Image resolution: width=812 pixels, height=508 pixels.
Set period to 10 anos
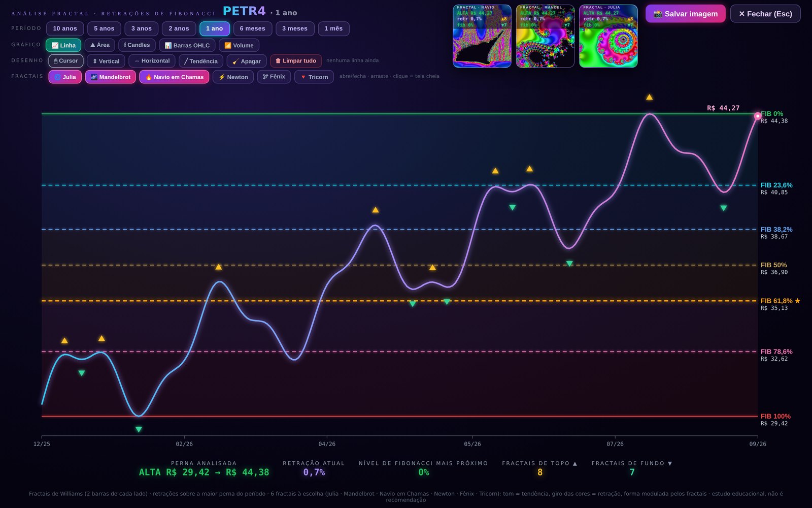click(x=65, y=29)
